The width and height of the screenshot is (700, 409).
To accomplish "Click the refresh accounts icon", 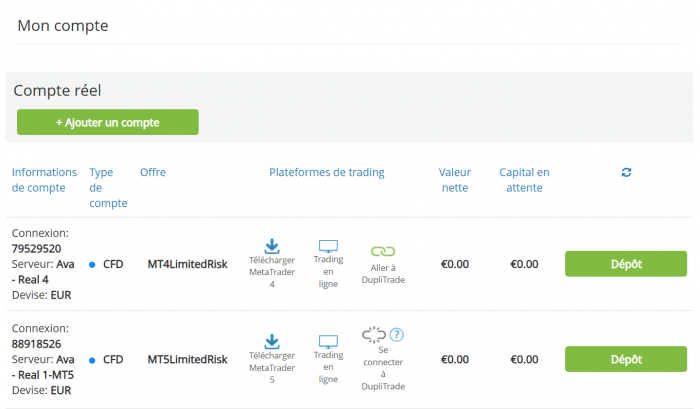I will 626,173.
